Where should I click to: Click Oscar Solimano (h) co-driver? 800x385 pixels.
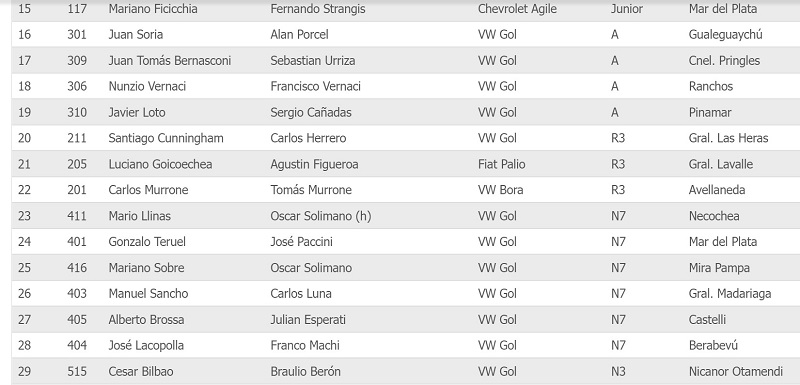coord(321,216)
